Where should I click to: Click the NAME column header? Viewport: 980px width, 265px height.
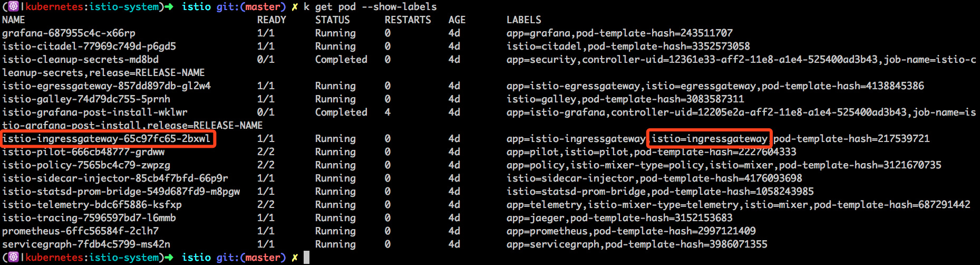click(x=14, y=20)
